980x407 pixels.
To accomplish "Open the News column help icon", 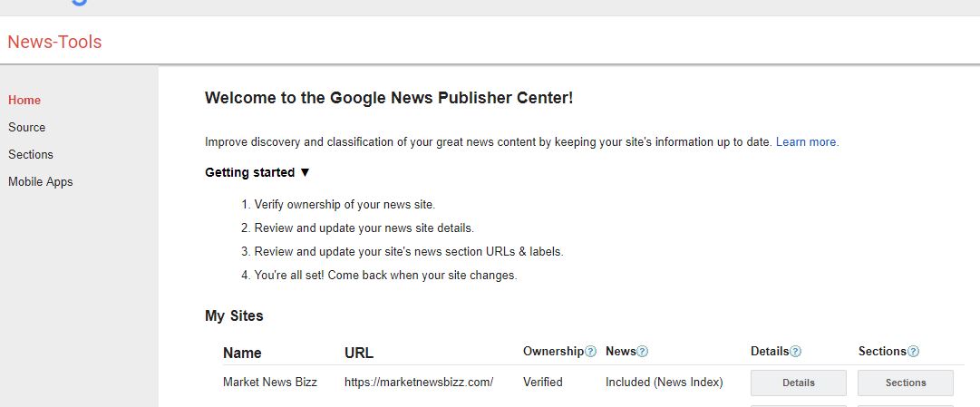I will click(643, 352).
